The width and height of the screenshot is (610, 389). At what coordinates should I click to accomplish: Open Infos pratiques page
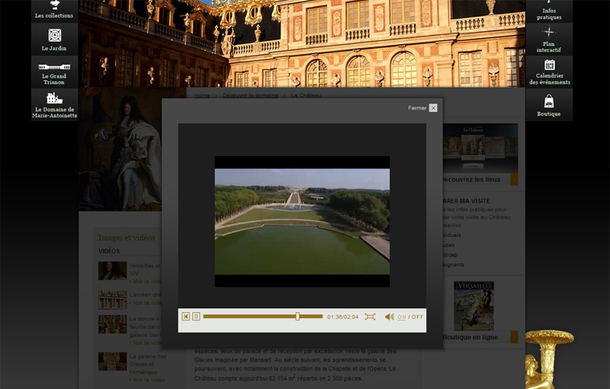(549, 11)
